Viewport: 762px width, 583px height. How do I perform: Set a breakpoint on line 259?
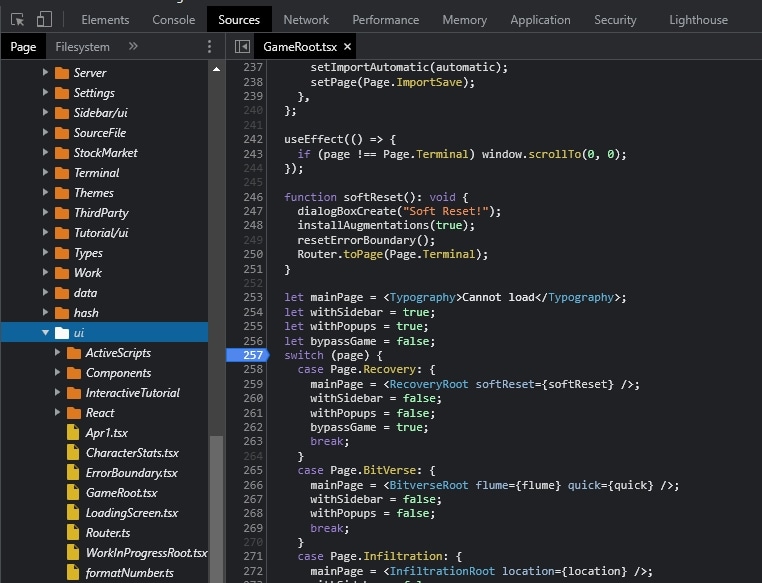[253, 384]
